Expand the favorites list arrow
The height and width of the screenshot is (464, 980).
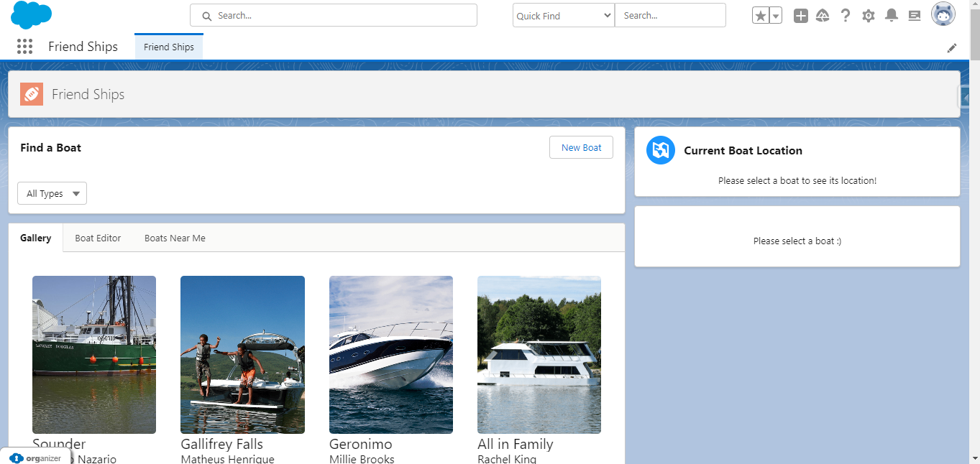point(776,16)
